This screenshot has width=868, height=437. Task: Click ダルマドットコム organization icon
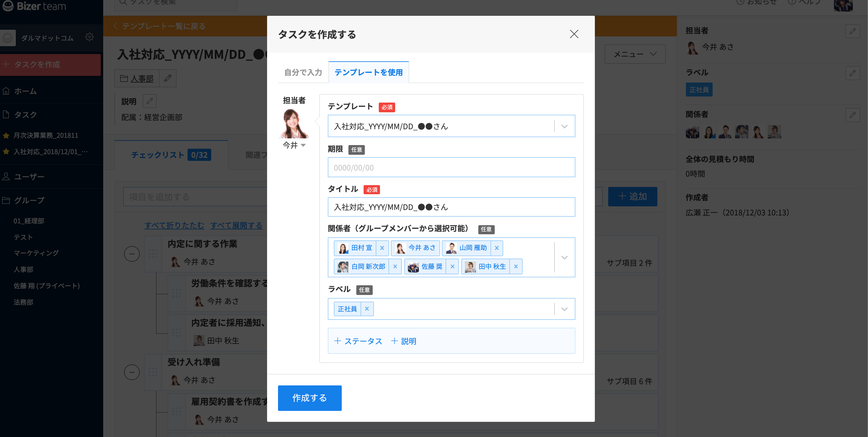[8, 38]
